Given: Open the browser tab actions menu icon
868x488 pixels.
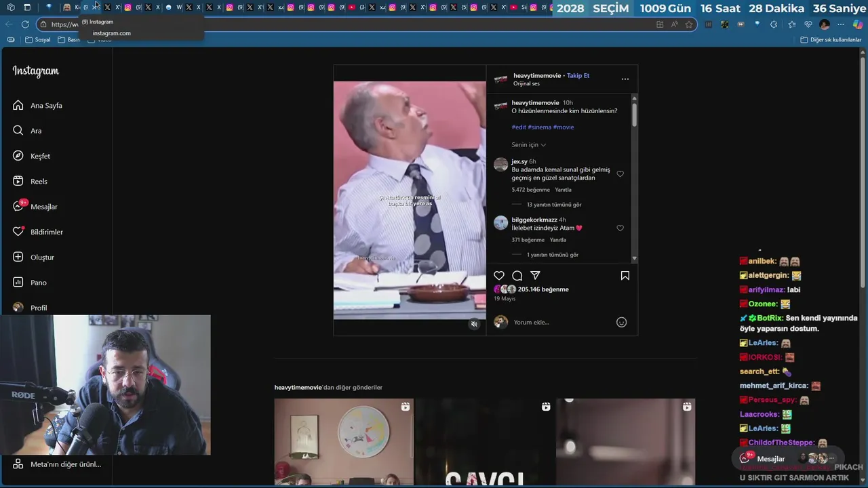Looking at the screenshot, I should [x=27, y=7].
